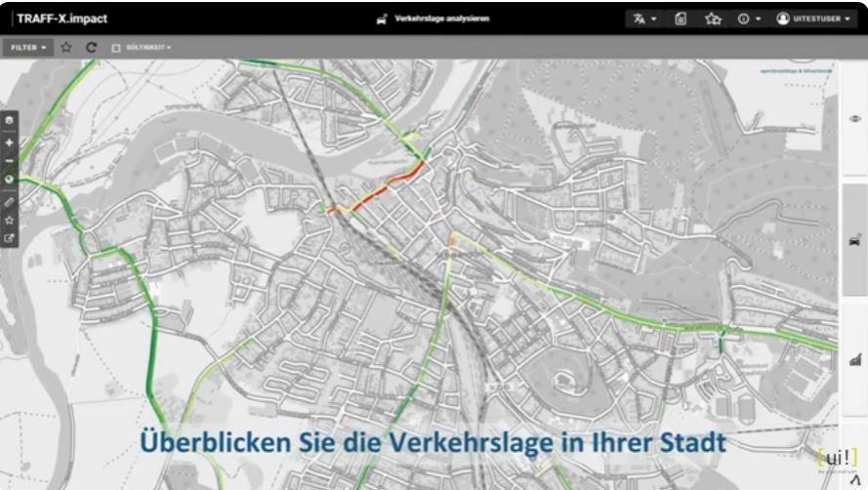Zoom in on the map
The width and height of the screenshot is (868, 490).
coord(10,142)
